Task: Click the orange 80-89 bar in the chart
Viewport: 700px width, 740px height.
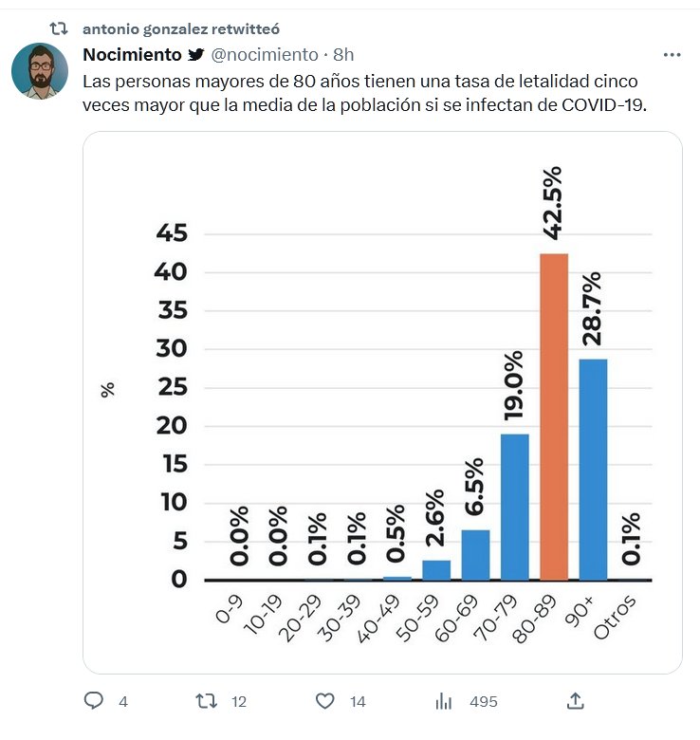Action: (553, 417)
